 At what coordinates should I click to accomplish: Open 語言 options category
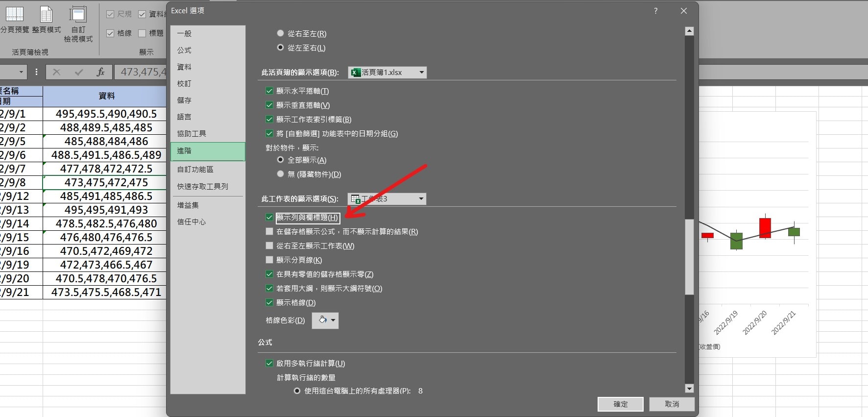[208, 117]
